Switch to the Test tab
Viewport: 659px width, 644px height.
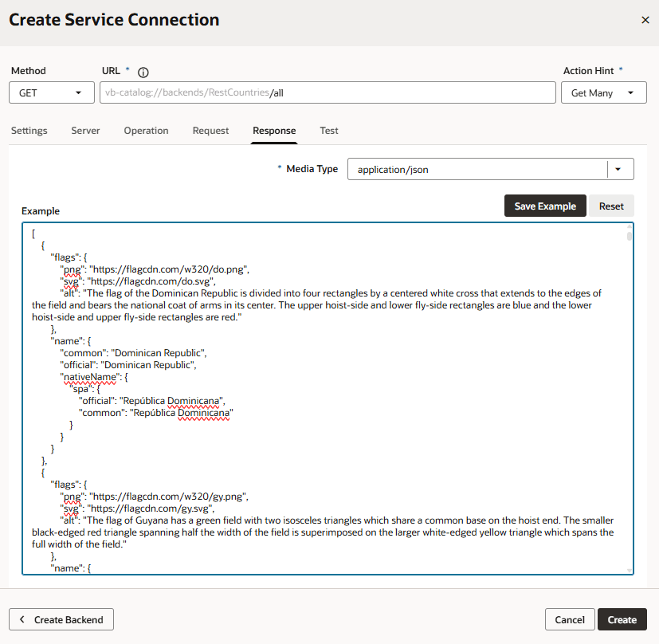[328, 130]
